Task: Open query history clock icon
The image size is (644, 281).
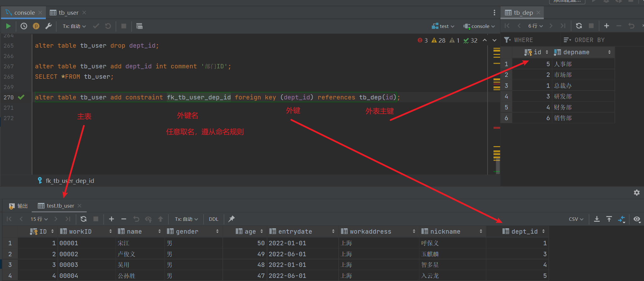Action: coord(24,26)
